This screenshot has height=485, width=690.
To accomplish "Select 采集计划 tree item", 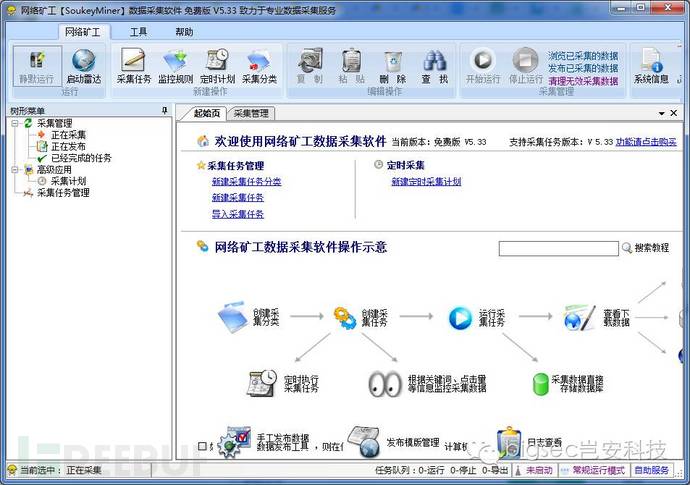I will coord(69,181).
